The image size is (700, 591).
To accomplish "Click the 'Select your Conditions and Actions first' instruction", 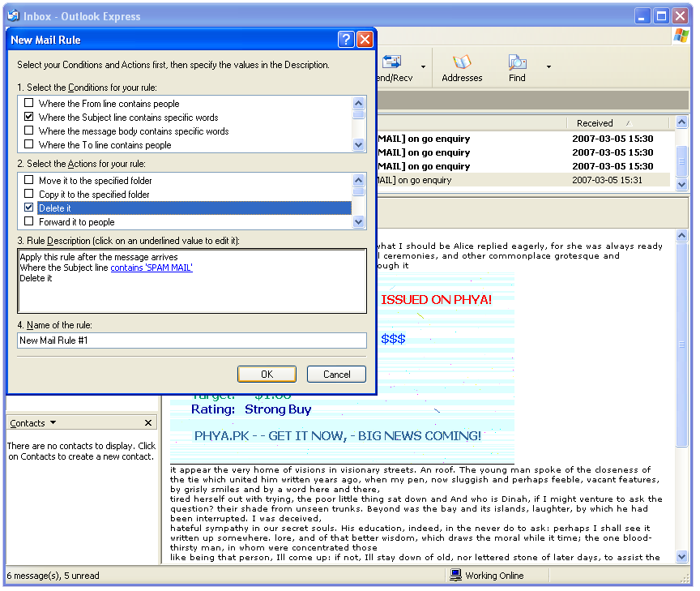I will point(173,65).
